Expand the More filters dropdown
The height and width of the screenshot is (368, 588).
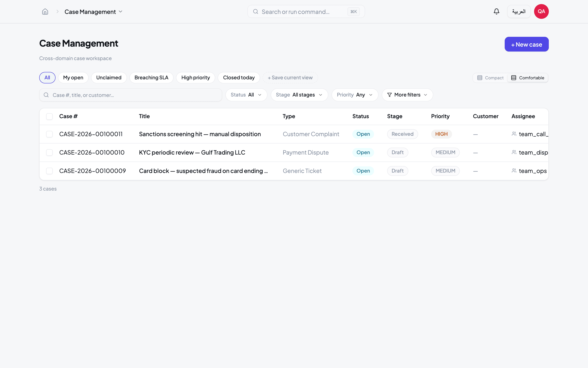407,95
